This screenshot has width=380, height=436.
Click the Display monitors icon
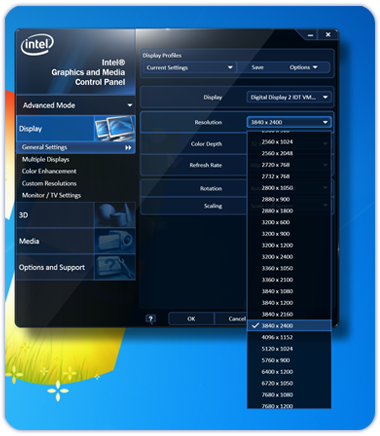click(x=115, y=128)
